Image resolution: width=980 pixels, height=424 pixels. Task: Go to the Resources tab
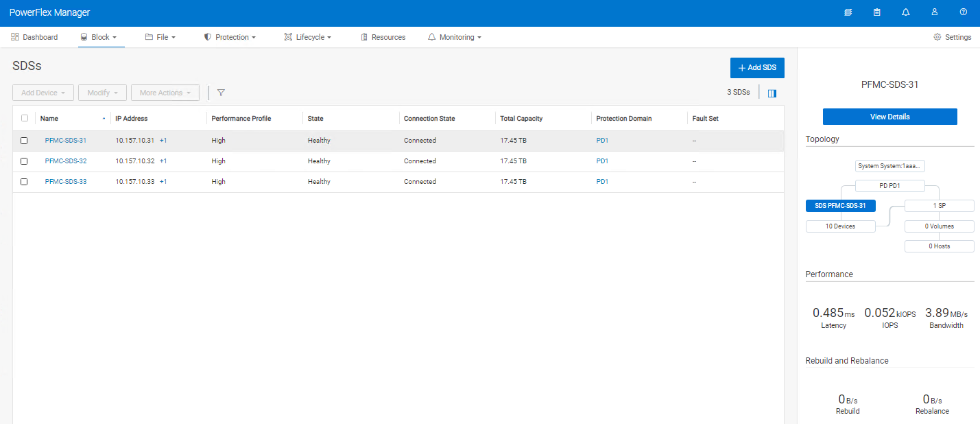click(x=383, y=37)
